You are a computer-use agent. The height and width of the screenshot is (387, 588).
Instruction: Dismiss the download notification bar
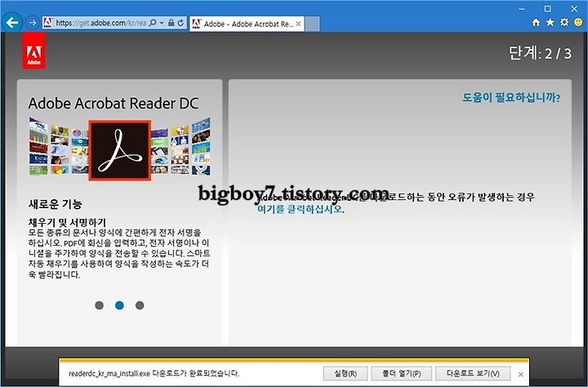521,374
